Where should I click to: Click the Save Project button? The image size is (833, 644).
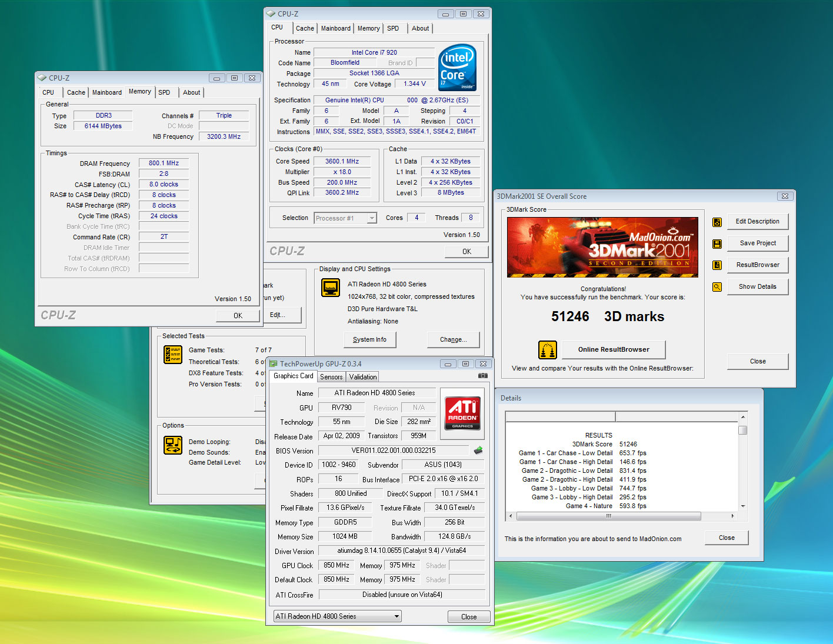click(758, 243)
